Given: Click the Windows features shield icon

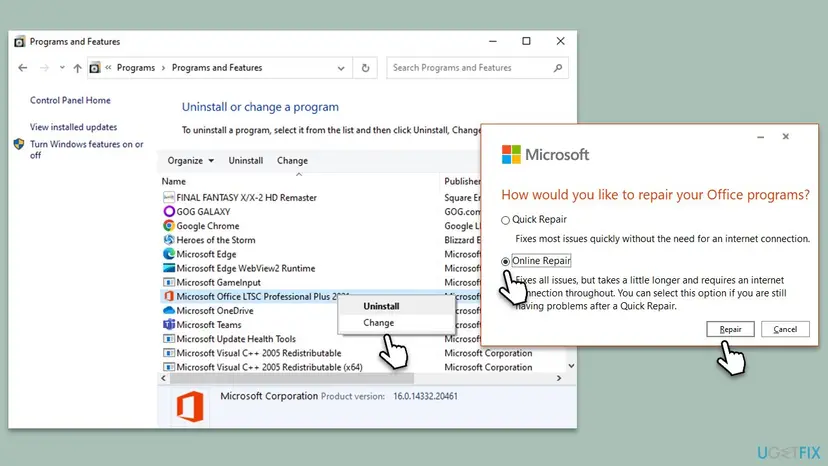Looking at the screenshot, I should [19, 144].
